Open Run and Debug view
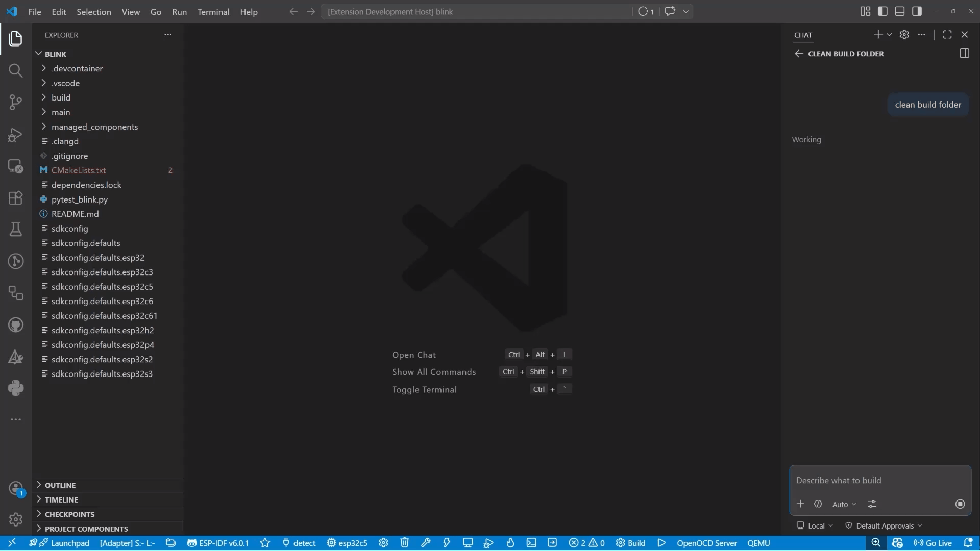Image resolution: width=980 pixels, height=551 pixels. [x=16, y=135]
